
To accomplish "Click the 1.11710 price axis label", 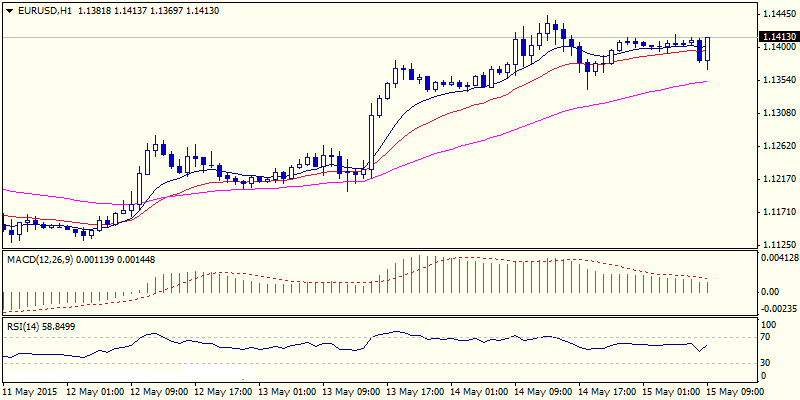I will (777, 212).
